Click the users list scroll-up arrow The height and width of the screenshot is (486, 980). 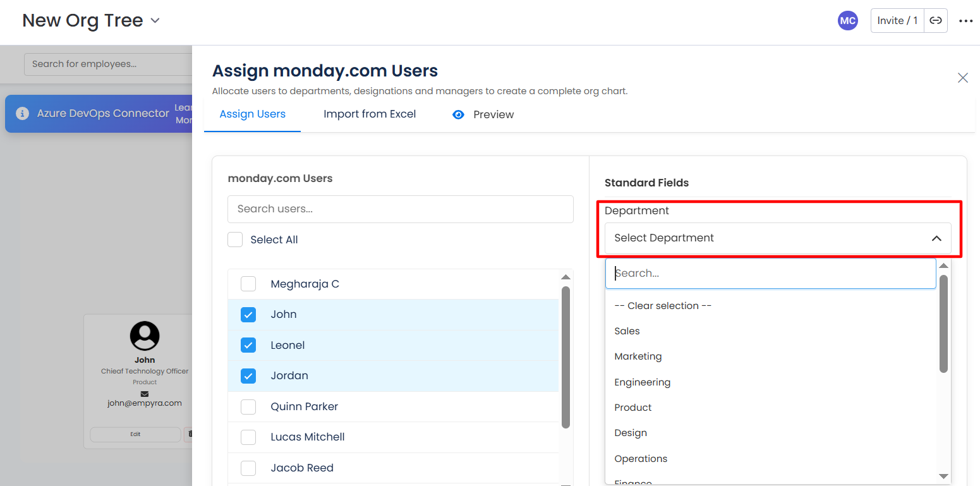(566, 277)
